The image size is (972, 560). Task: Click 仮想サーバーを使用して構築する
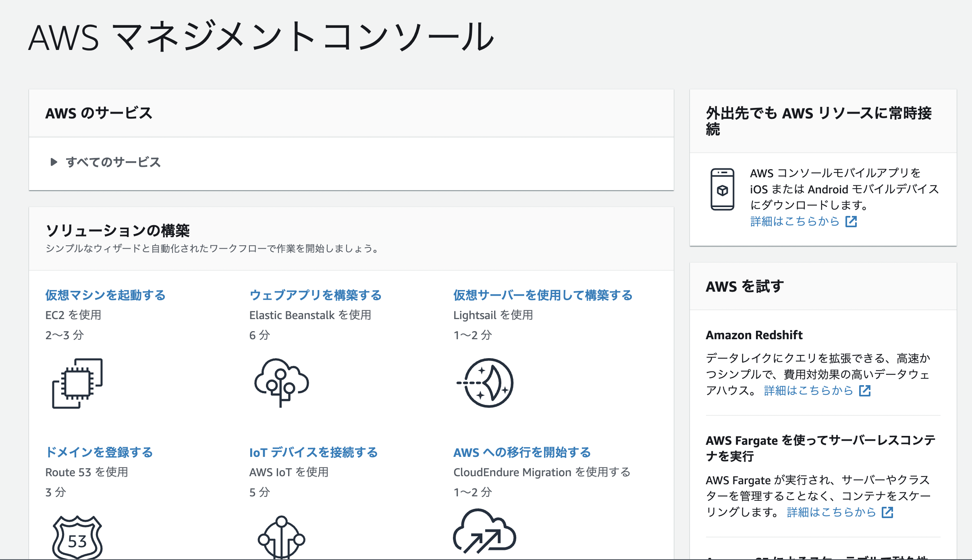pyautogui.click(x=543, y=295)
